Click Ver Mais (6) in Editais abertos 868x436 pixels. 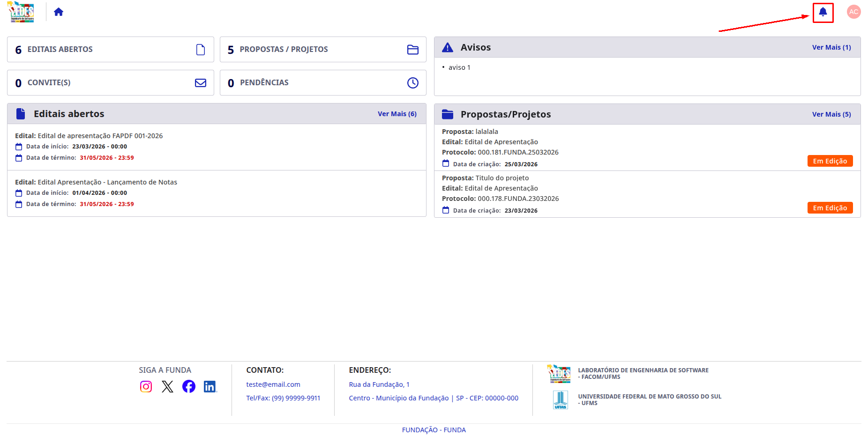(x=397, y=114)
